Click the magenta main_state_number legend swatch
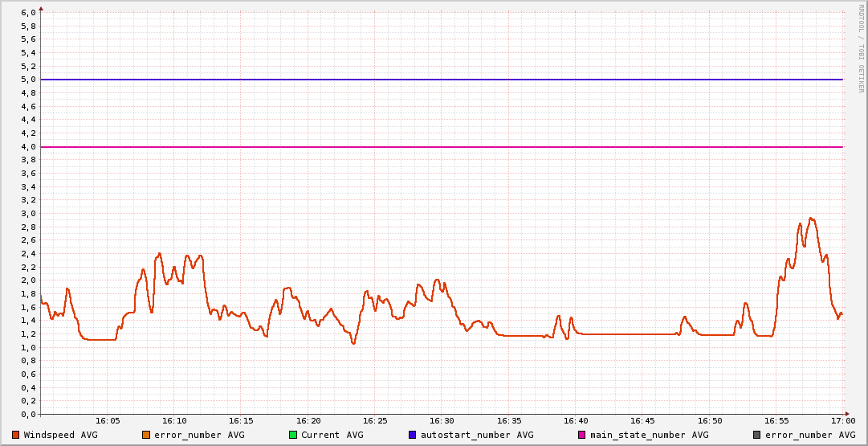This screenshot has height=446, width=868. pyautogui.click(x=582, y=435)
